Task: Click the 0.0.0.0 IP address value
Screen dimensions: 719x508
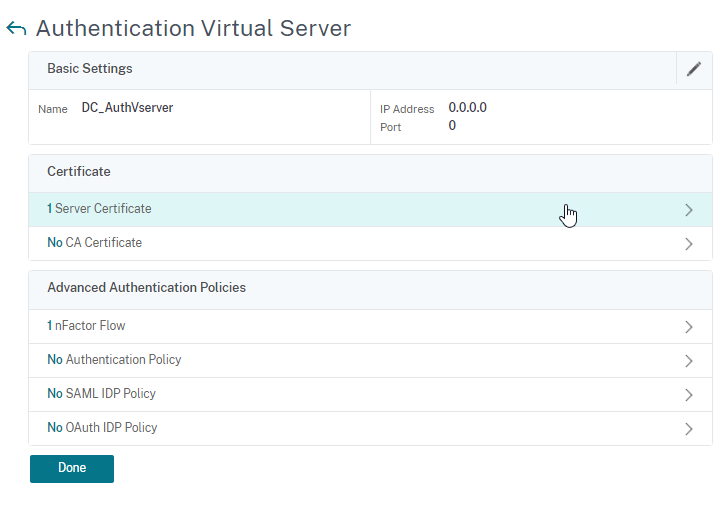Action: pos(467,108)
